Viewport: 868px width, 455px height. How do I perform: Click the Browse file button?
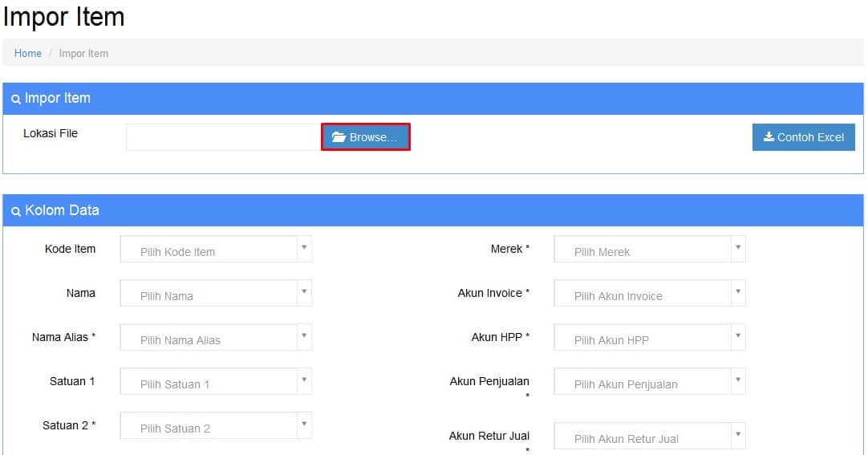365,137
